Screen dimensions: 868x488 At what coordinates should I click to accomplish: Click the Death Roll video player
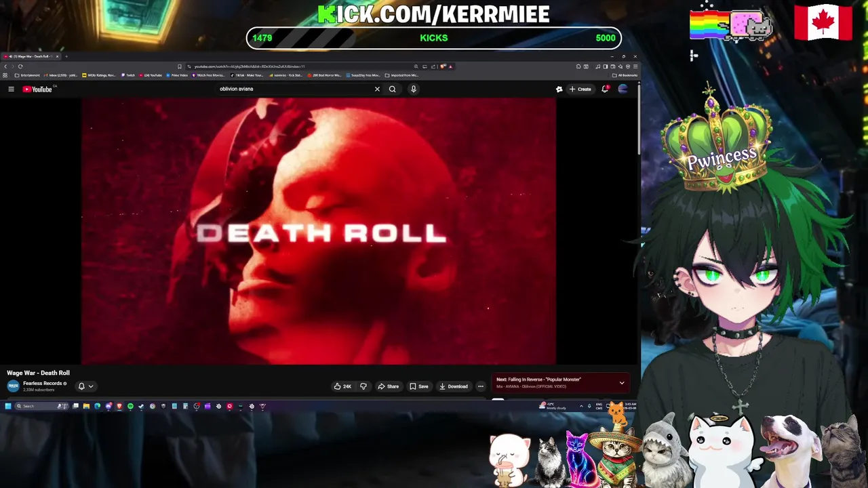point(319,230)
